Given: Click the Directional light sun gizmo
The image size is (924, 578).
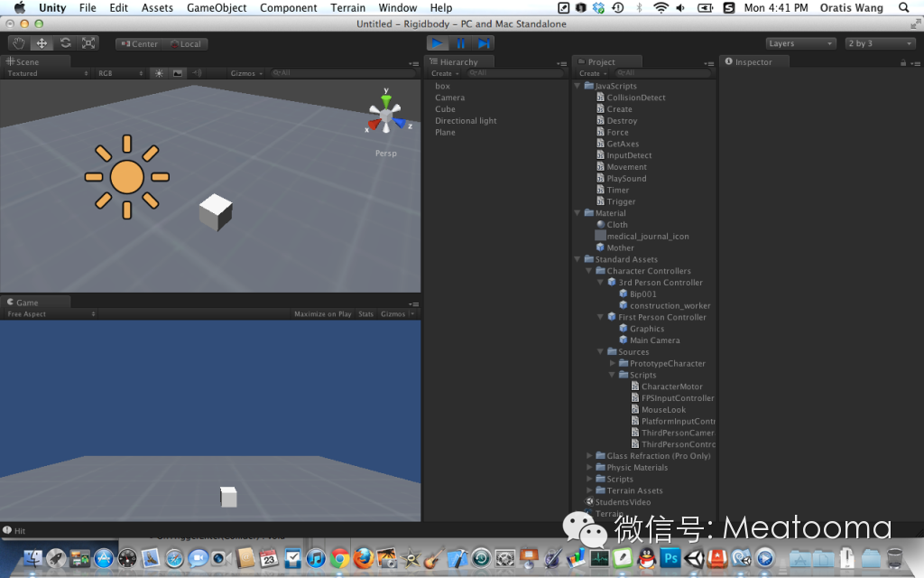Looking at the screenshot, I should click(126, 177).
